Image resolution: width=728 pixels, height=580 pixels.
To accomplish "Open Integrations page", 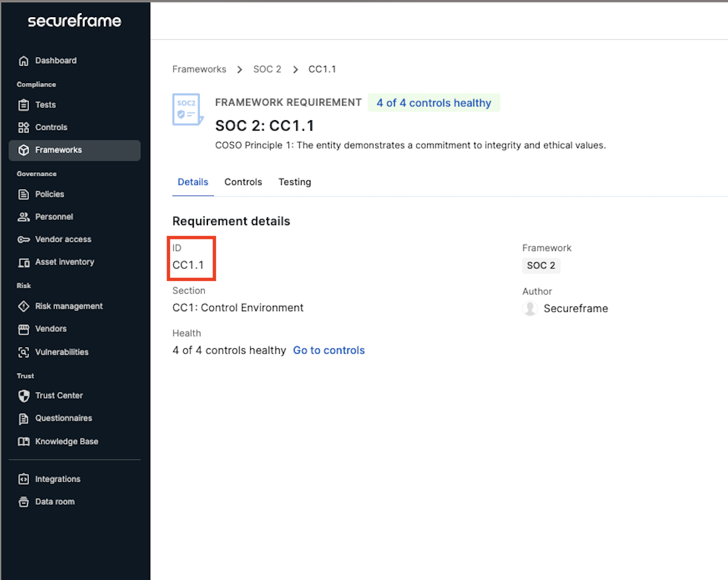I will click(58, 479).
